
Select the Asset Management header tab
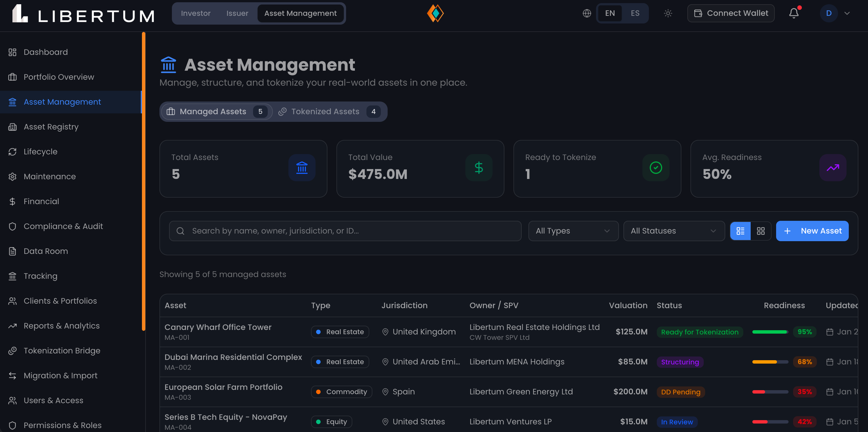300,14
